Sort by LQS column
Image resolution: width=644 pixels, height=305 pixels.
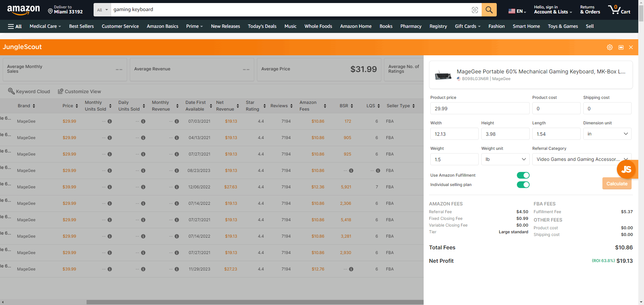point(373,106)
